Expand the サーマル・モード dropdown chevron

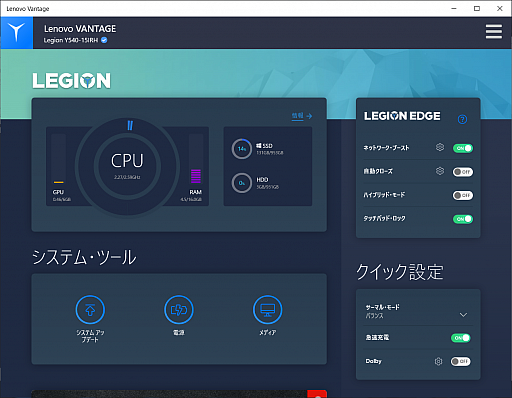tap(463, 315)
